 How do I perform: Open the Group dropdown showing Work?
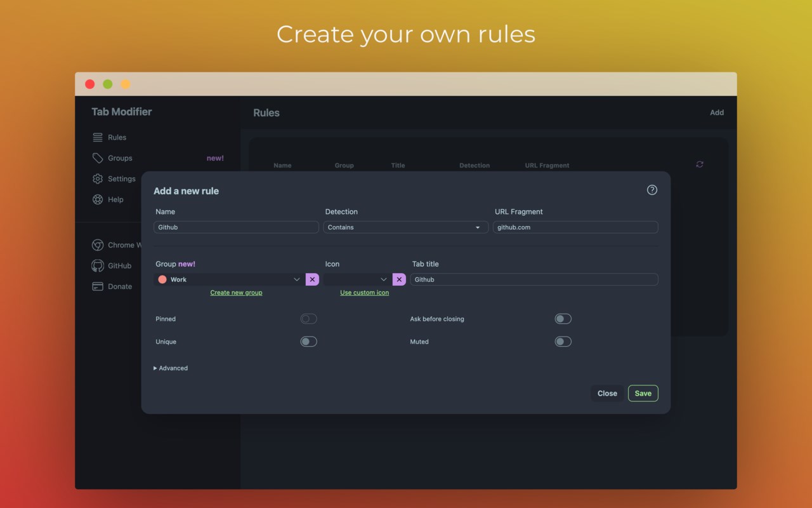tap(230, 279)
